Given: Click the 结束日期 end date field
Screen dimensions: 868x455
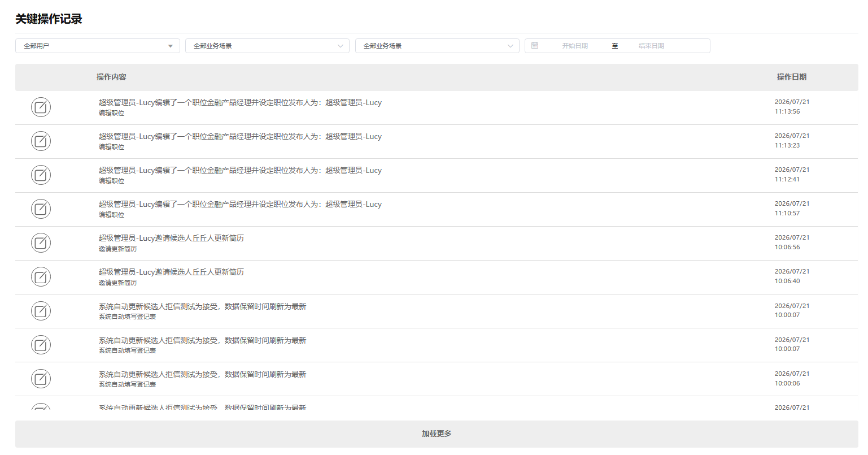Looking at the screenshot, I should (651, 46).
